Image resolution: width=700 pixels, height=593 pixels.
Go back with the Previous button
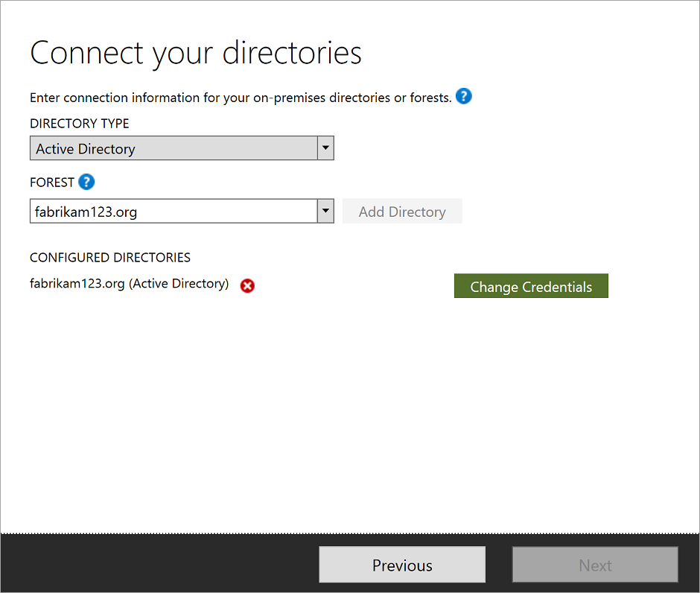point(402,565)
